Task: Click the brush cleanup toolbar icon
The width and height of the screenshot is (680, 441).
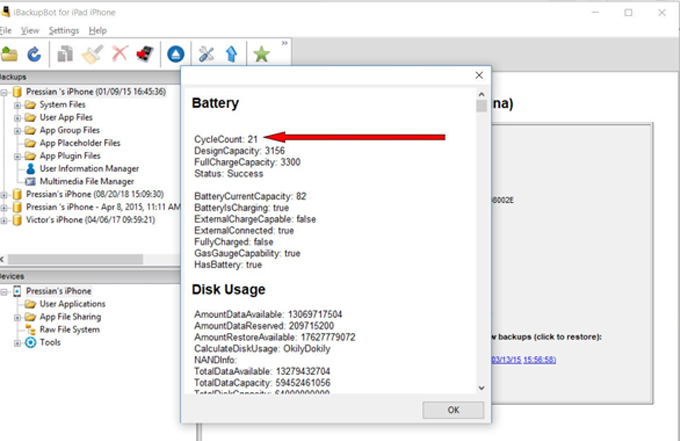Action: (x=92, y=54)
